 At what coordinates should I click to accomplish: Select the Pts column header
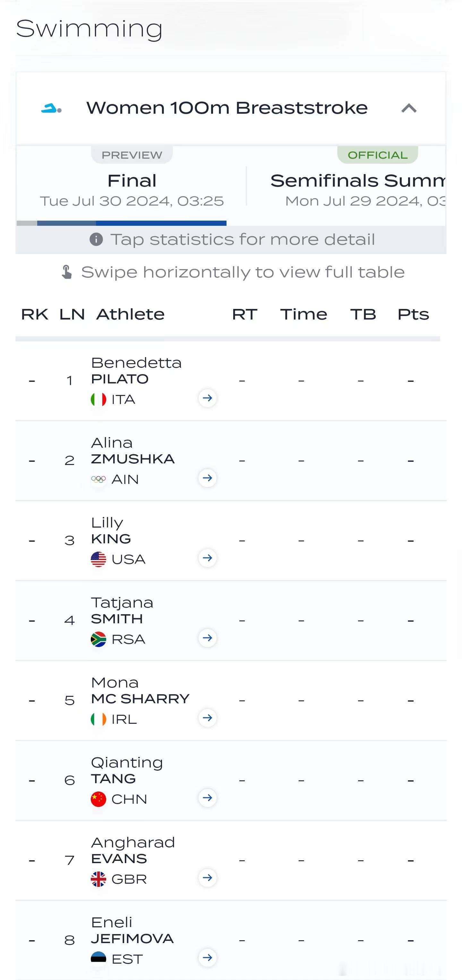pyautogui.click(x=413, y=314)
